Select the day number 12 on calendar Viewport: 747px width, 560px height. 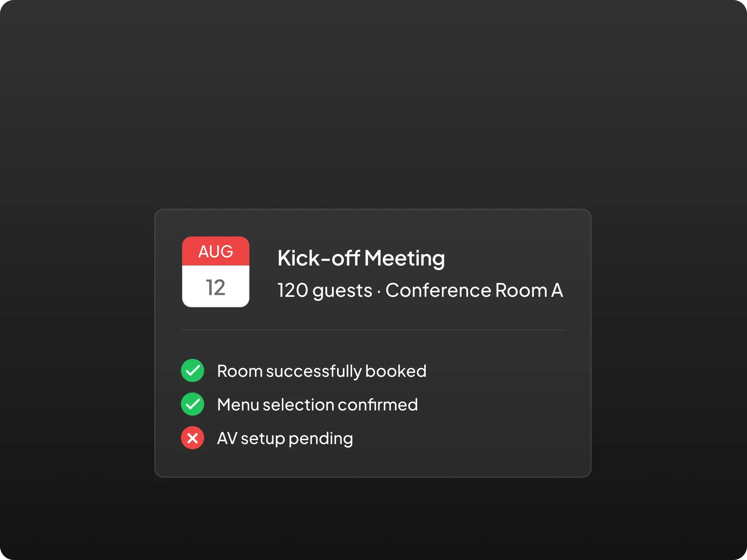(216, 288)
